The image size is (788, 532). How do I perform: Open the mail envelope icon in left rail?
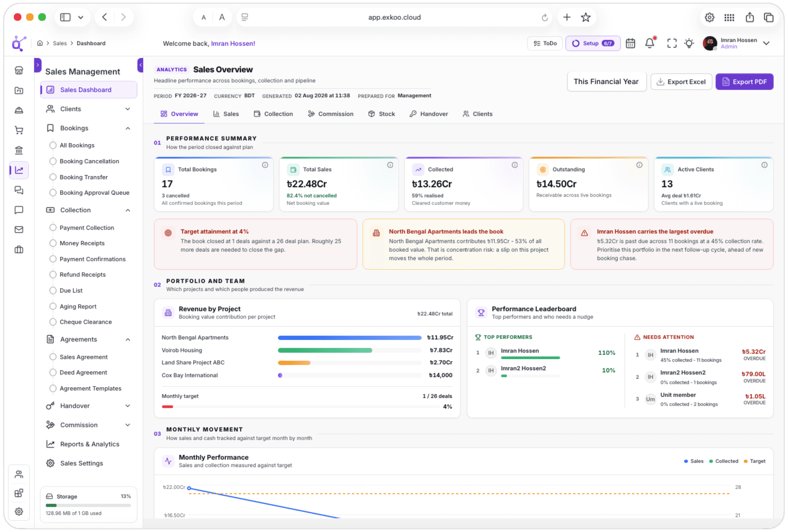[x=19, y=230]
